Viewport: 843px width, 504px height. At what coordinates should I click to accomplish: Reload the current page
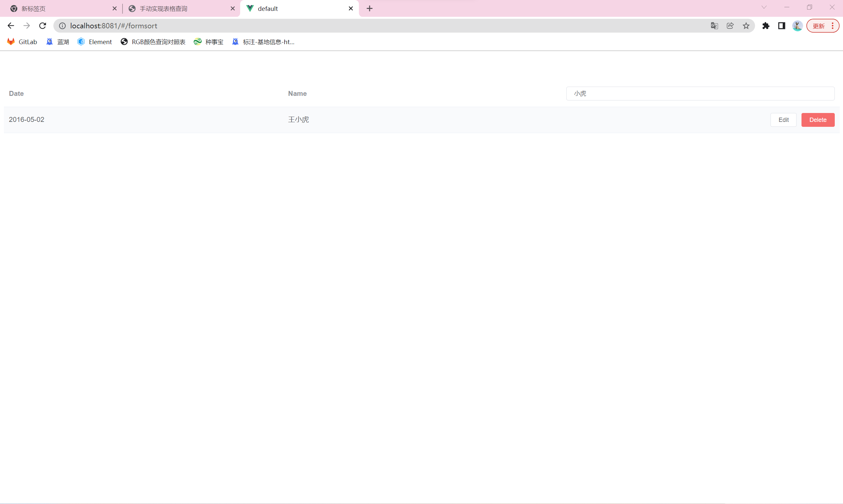[42, 26]
